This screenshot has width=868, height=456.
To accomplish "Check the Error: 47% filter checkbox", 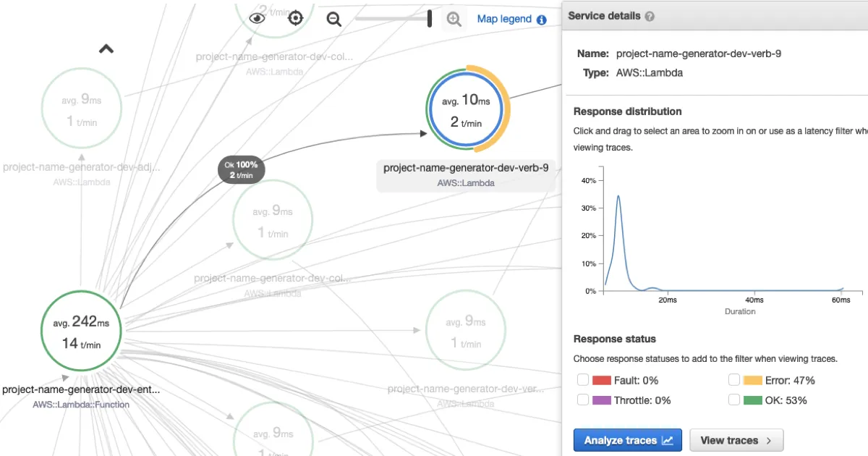I will tap(733, 380).
